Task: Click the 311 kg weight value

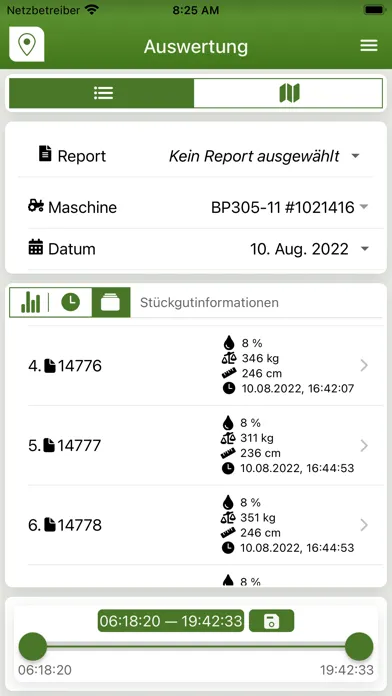Action: coord(257,438)
